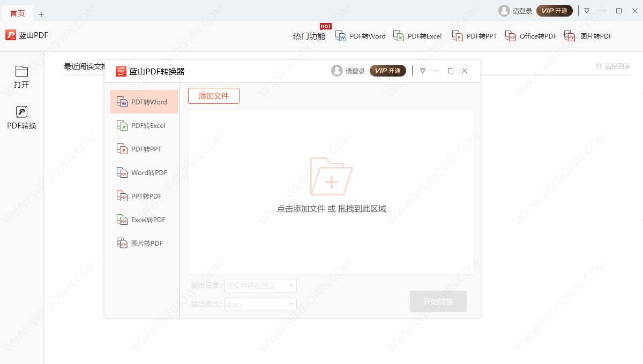Select PDF转PPT in converter sidebar
Image resolution: width=643 pixels, height=364 pixels.
144,149
